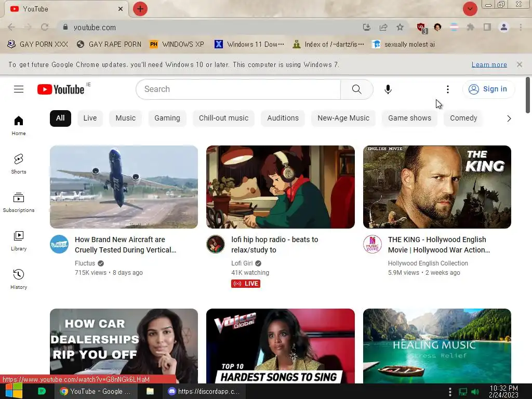
Task: Click the install app icon in address bar
Action: pyautogui.click(x=366, y=27)
